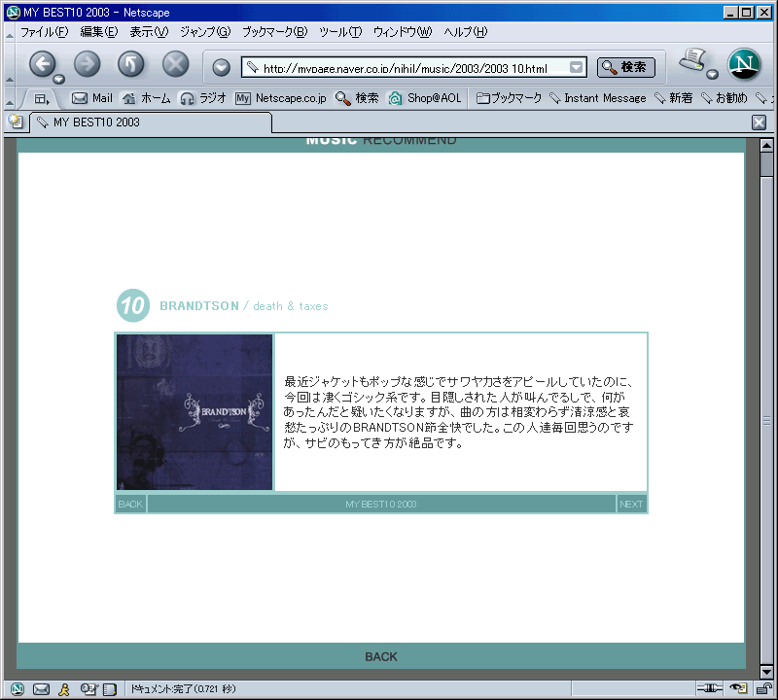Open ラジオ radio from personal toolbar
778x700 pixels.
pos(203,98)
